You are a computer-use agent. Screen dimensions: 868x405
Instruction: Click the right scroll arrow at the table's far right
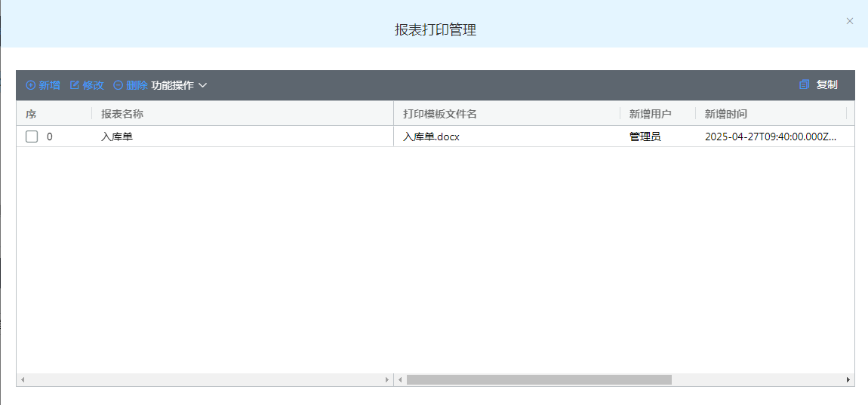(x=848, y=380)
